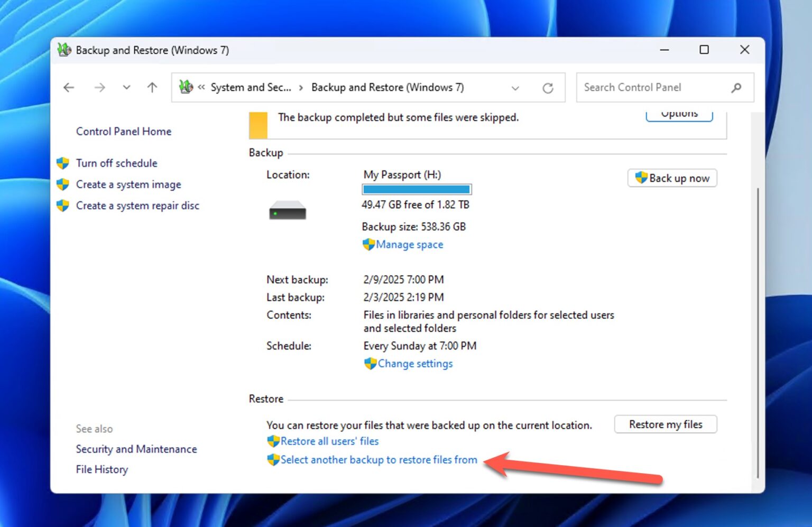Screen dimensions: 812x527
Task: Open recent locations chevron beside forward arrow
Action: (126, 87)
